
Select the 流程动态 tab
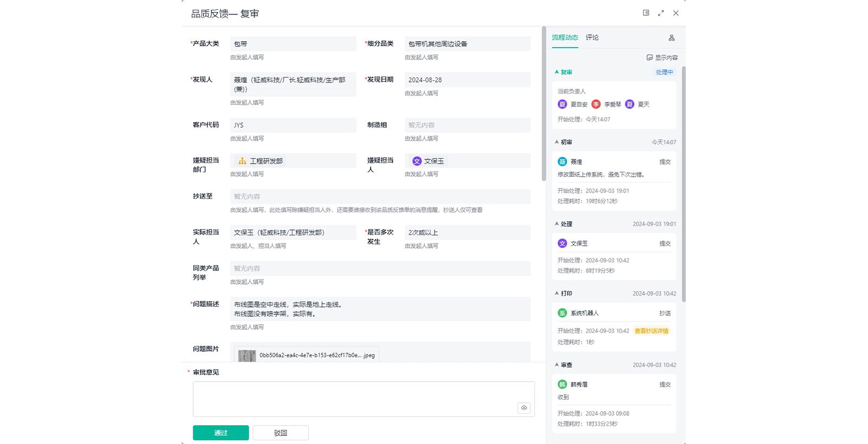pos(565,37)
